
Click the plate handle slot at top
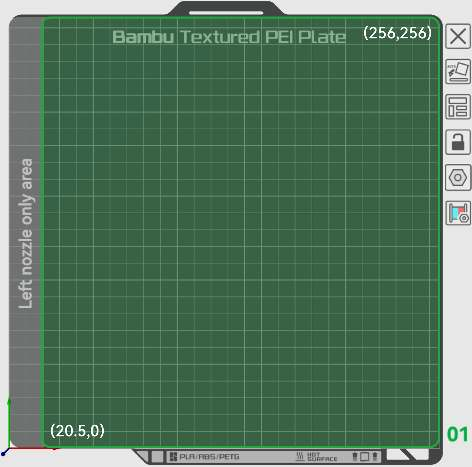click(x=226, y=13)
